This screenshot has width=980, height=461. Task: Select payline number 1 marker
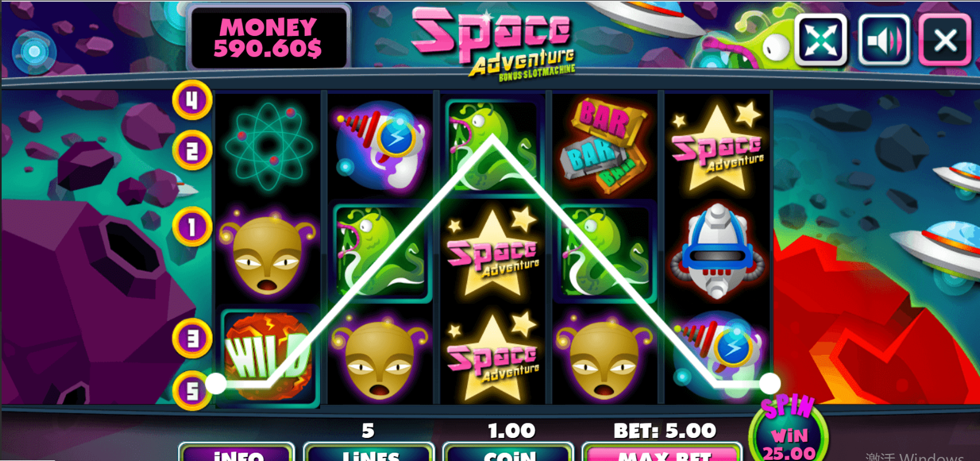coord(192,227)
